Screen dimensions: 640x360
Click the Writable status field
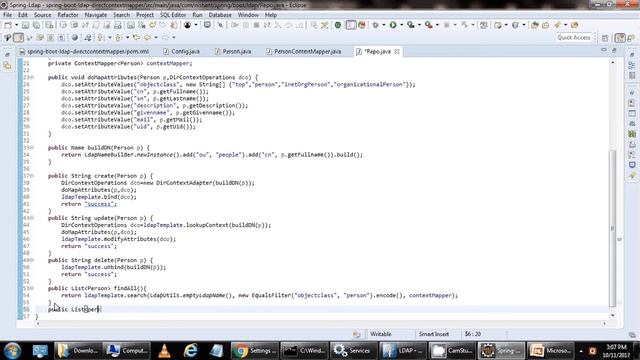pyautogui.click(x=381, y=334)
